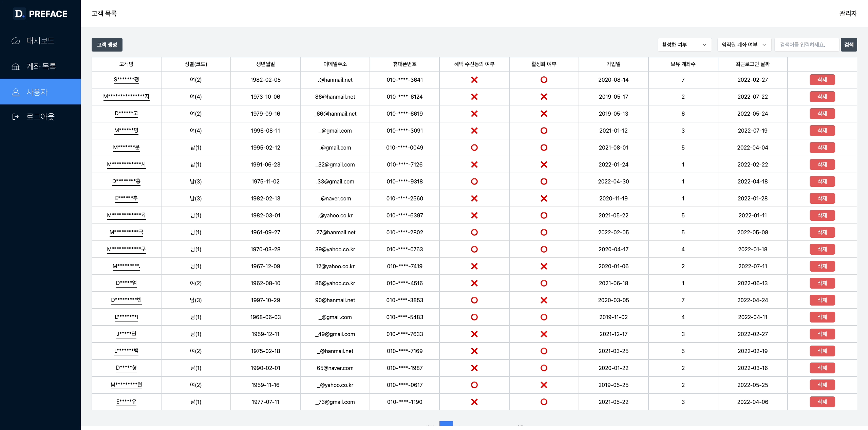
Task: Click the 고객 생성 button
Action: 107,44
